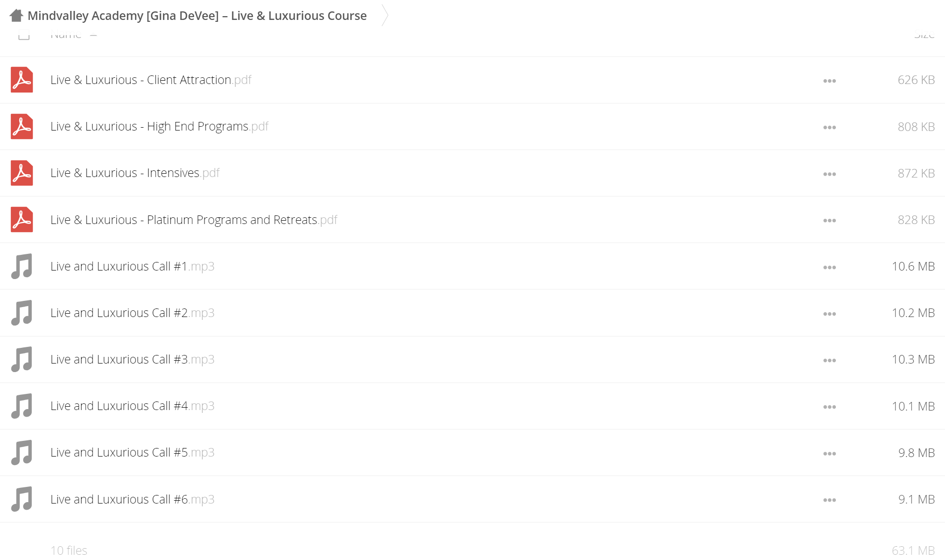Screen dimensions: 945x560
Task: Sort files by the Name column header
Action: coord(66,35)
